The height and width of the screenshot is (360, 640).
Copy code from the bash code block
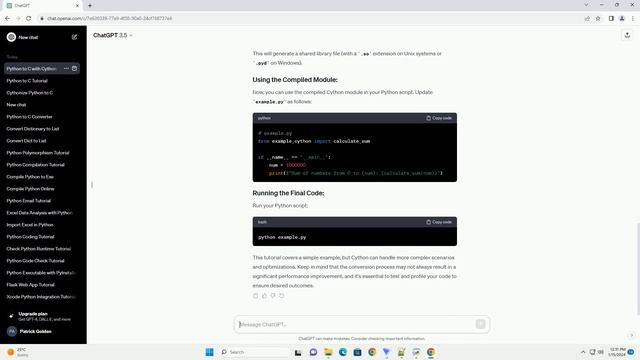tap(439, 222)
